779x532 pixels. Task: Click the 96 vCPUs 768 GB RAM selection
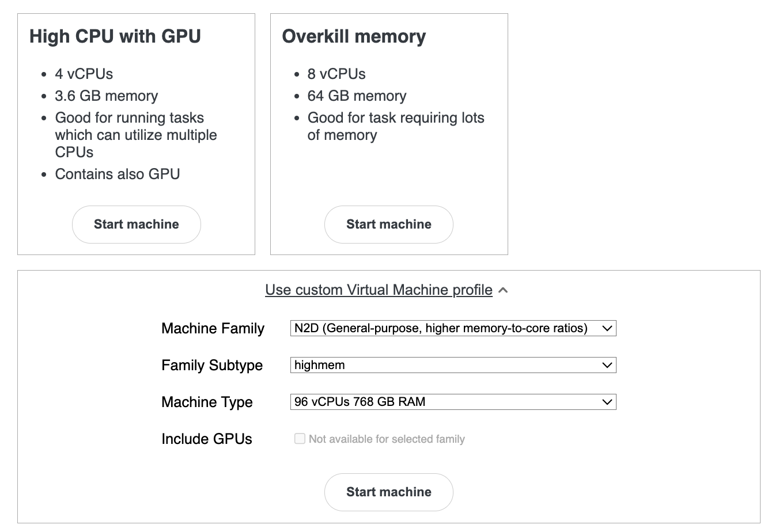[452, 402]
